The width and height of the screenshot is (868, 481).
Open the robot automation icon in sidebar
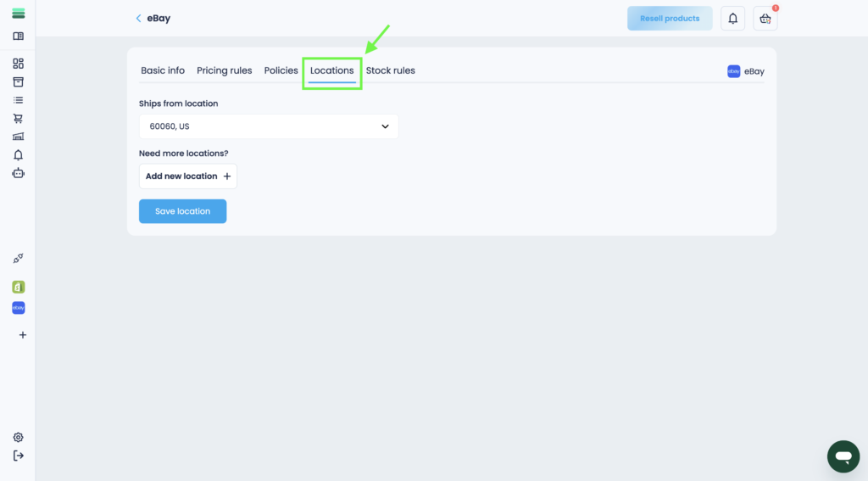[18, 173]
